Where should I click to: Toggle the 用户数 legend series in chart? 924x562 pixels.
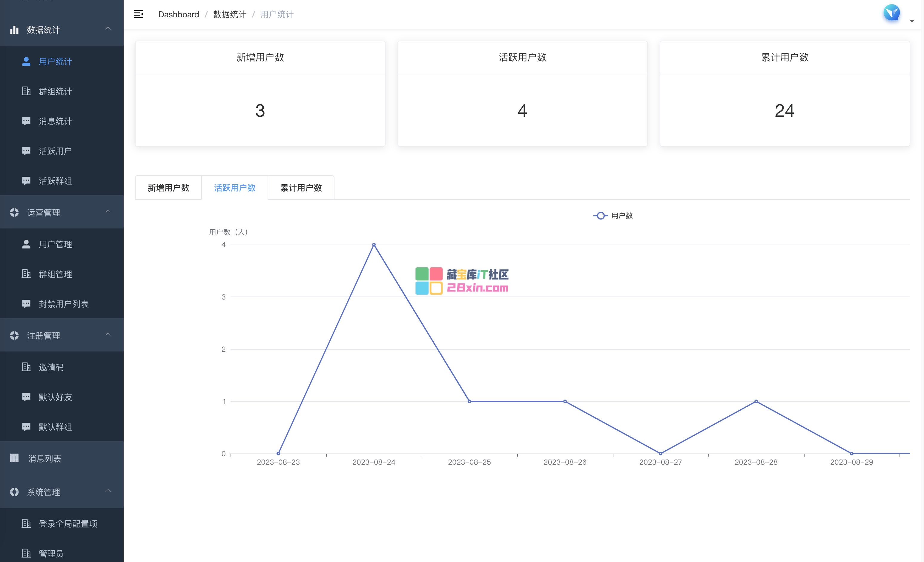[613, 216]
